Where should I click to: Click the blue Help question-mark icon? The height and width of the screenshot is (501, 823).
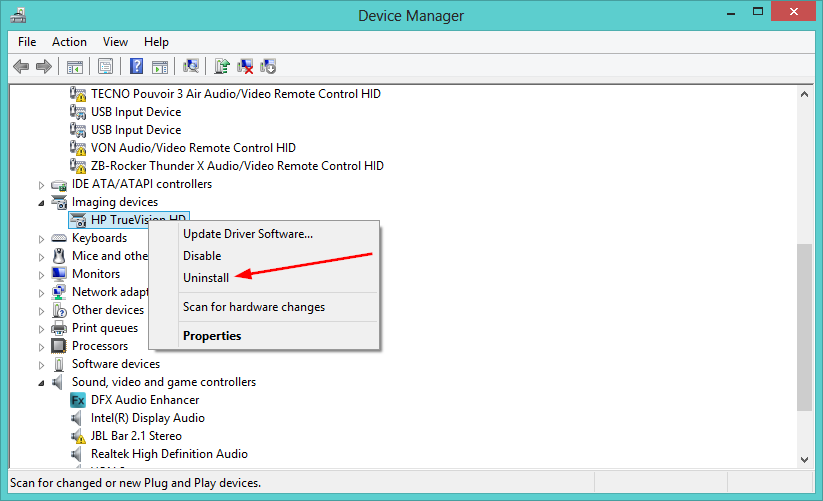(x=136, y=66)
